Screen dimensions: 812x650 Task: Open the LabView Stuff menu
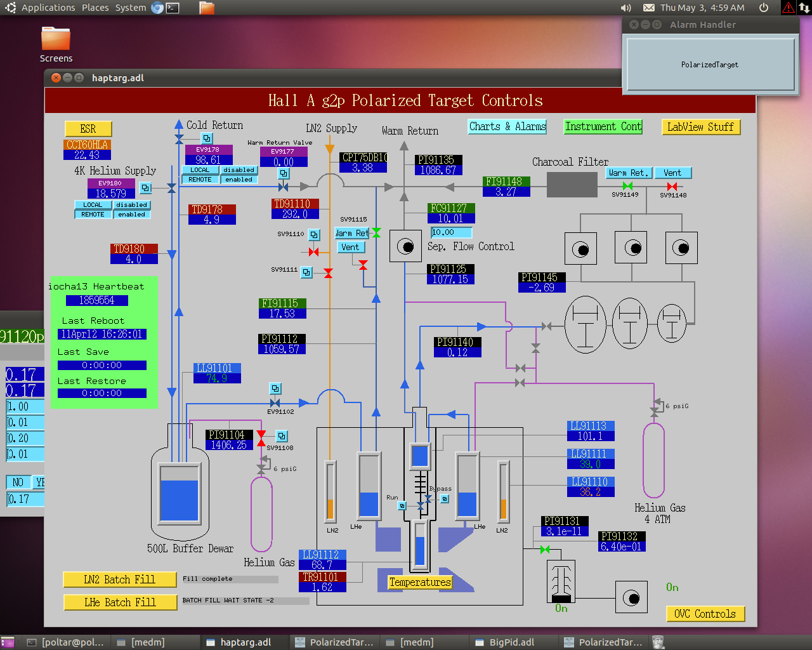700,127
